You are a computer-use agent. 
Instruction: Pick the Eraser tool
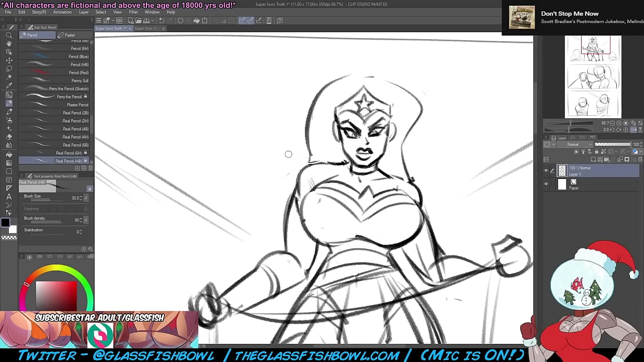(9, 137)
